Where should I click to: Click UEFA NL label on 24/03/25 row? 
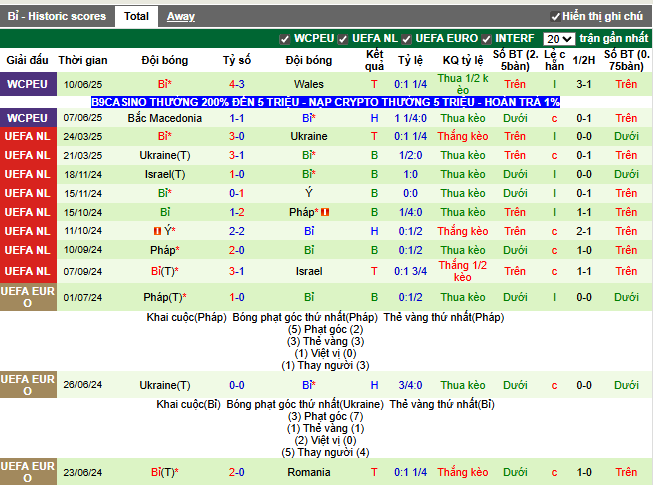pos(27,136)
